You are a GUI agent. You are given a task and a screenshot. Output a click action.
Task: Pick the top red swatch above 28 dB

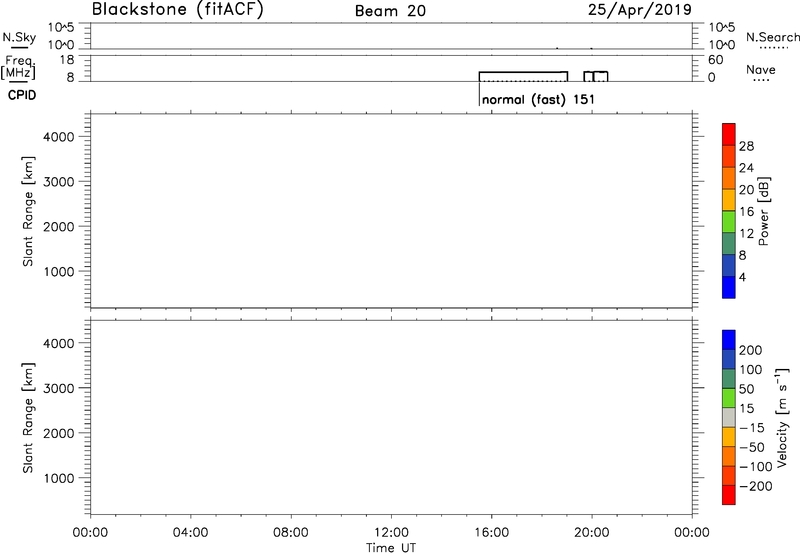729,134
